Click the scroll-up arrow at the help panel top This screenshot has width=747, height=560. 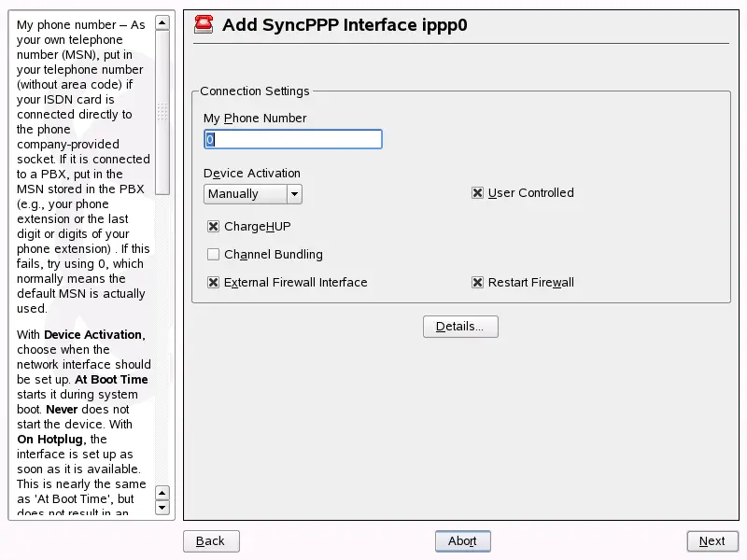[x=162, y=21]
